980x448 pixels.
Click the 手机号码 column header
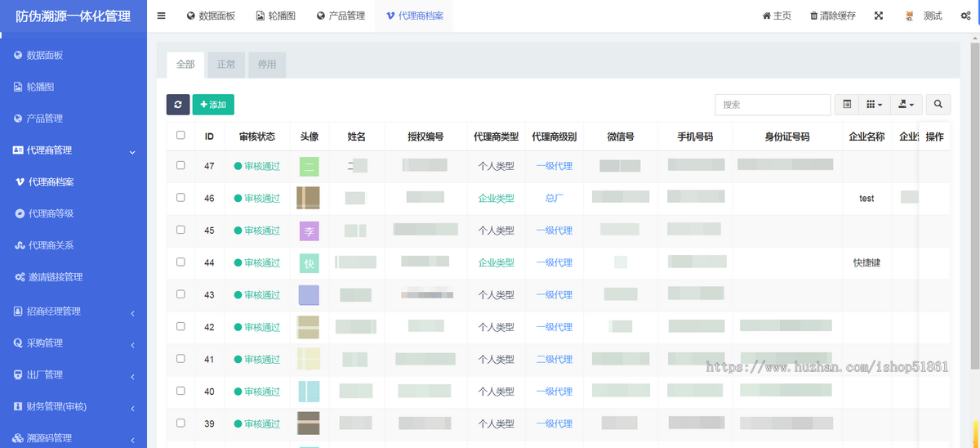coord(695,137)
